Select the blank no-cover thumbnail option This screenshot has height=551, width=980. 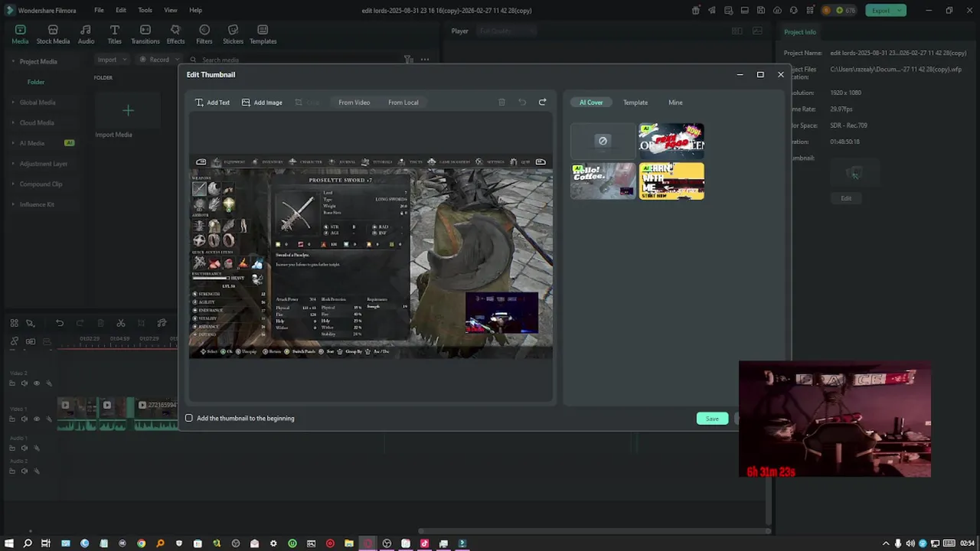coord(603,141)
